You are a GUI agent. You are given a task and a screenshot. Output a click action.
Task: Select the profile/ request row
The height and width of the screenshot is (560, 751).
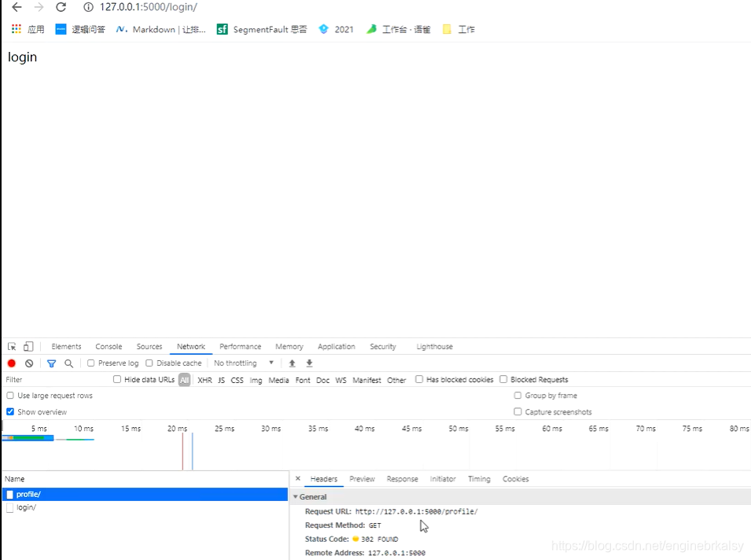tap(145, 495)
